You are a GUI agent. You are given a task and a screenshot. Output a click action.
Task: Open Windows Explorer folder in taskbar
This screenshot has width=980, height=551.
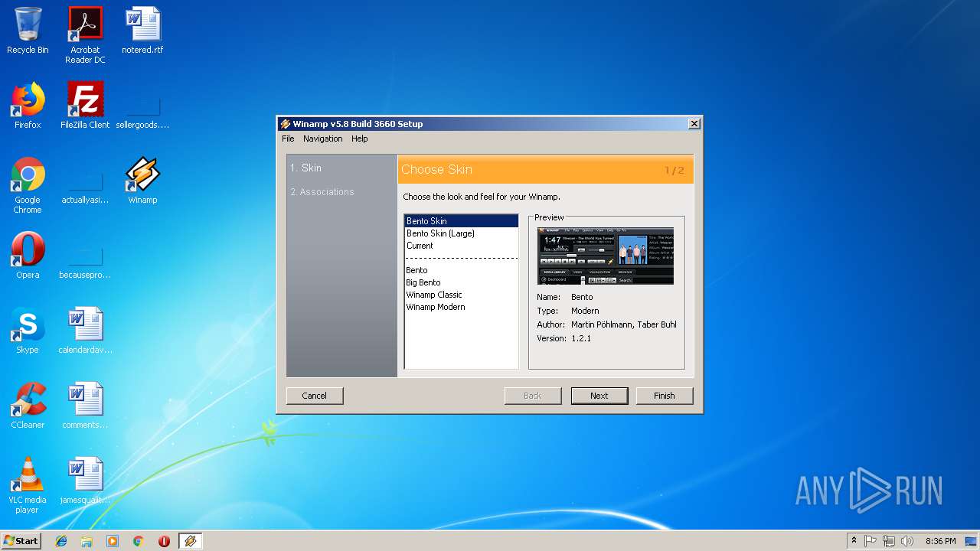87,541
